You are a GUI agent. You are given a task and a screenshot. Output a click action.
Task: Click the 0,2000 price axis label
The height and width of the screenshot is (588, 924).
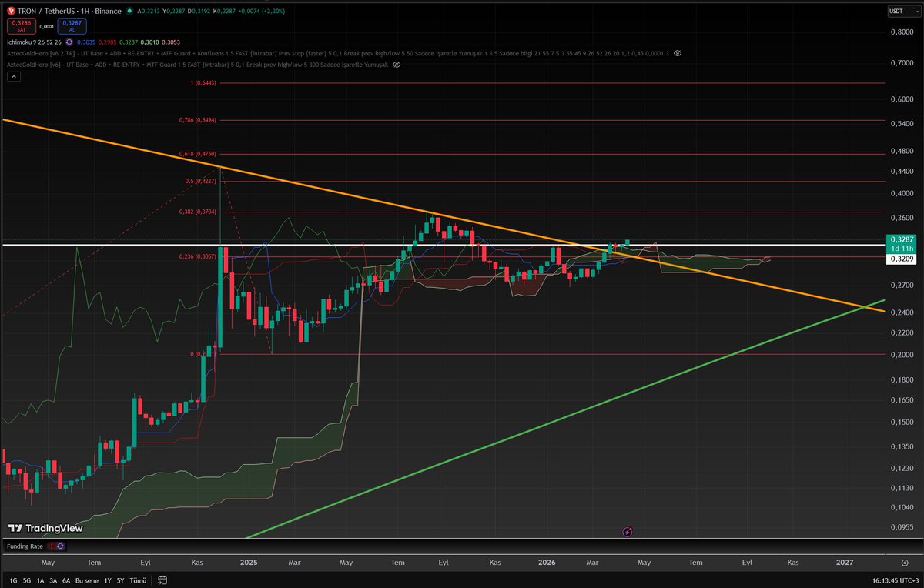tap(902, 355)
